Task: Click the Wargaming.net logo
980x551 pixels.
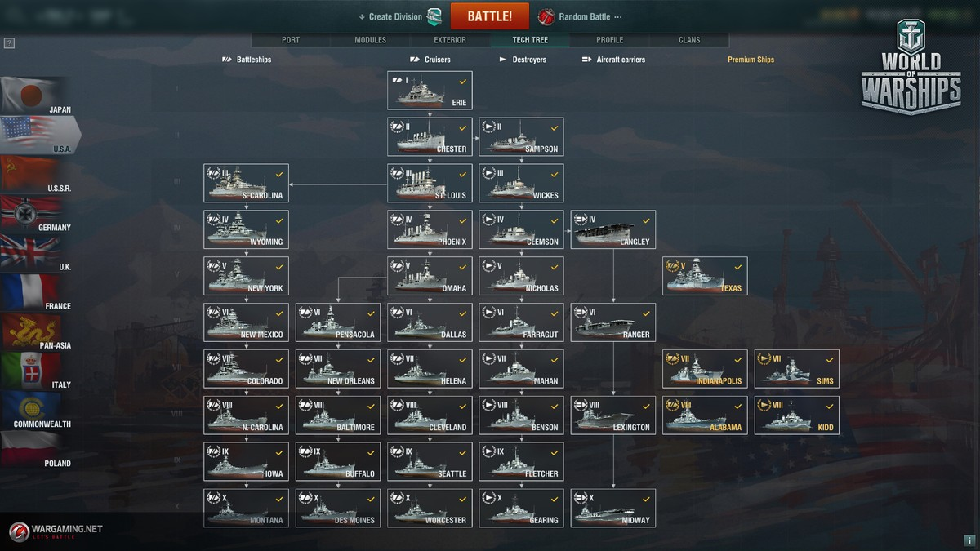Action: [x=56, y=531]
